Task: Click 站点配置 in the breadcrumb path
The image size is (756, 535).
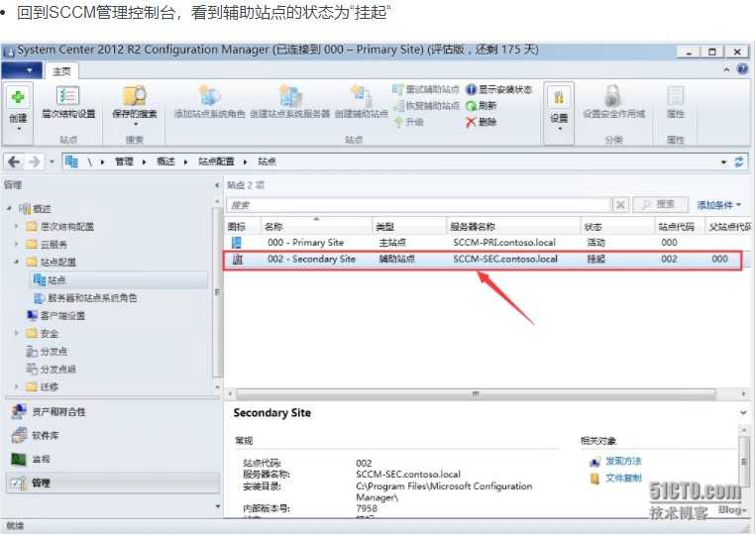Action: click(216, 161)
